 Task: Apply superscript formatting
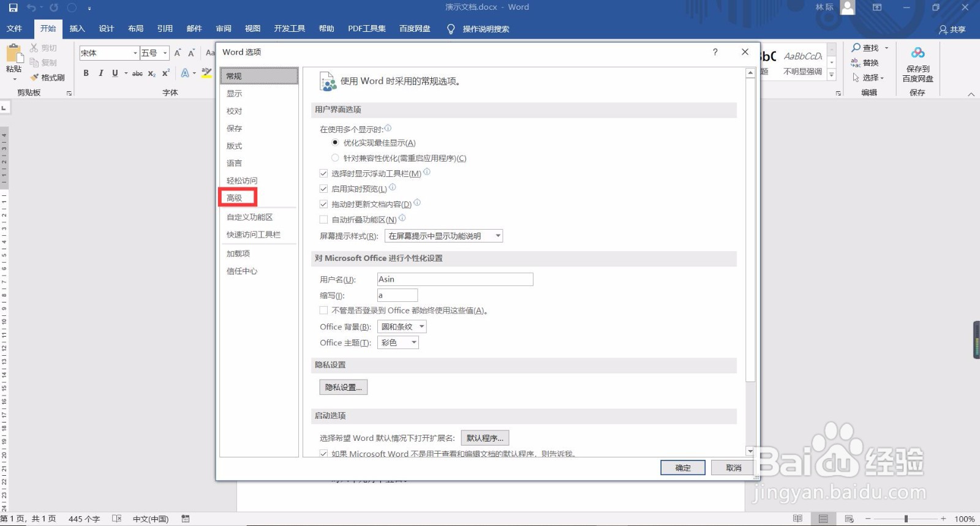point(166,73)
